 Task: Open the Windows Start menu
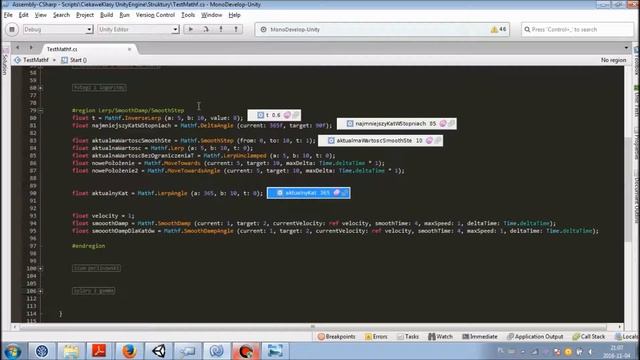pos(13,351)
